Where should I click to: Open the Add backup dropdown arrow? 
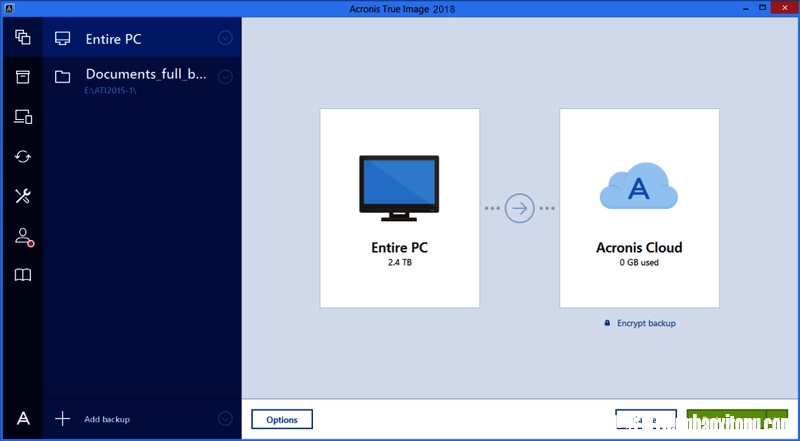pos(226,419)
